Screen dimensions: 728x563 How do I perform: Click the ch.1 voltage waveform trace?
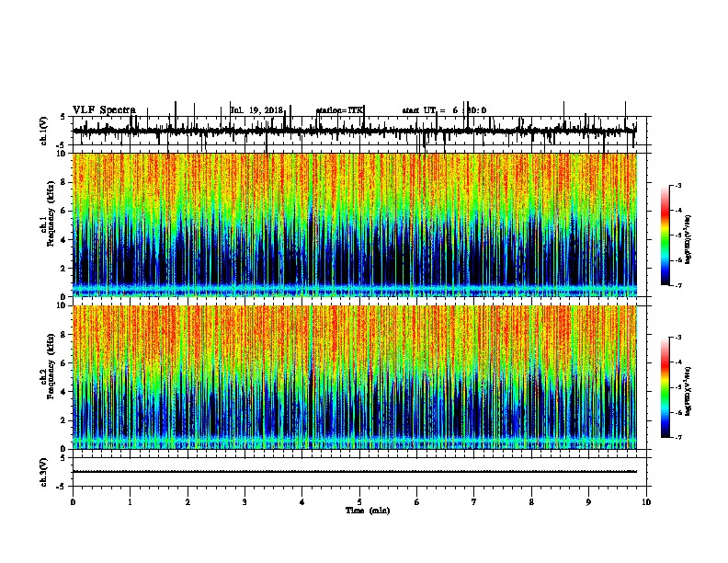pos(354,131)
